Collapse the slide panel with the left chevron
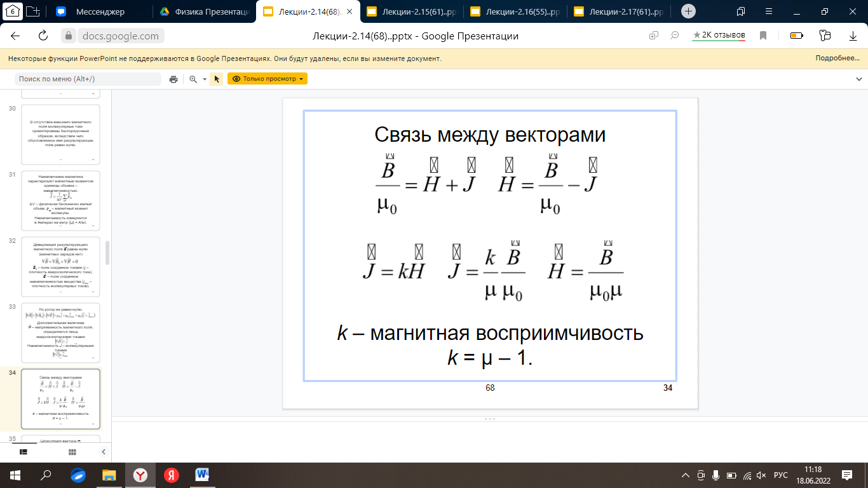This screenshot has height=488, width=868. pos(104,452)
